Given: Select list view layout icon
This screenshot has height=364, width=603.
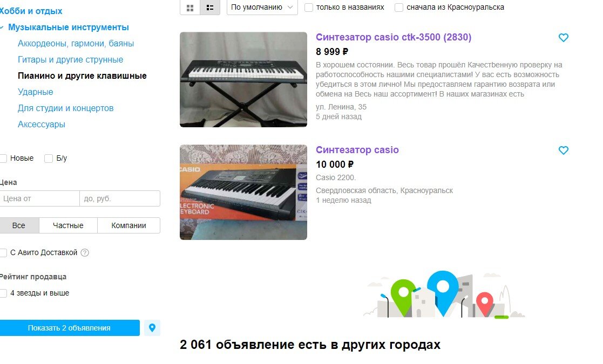Looking at the screenshot, I should [210, 8].
